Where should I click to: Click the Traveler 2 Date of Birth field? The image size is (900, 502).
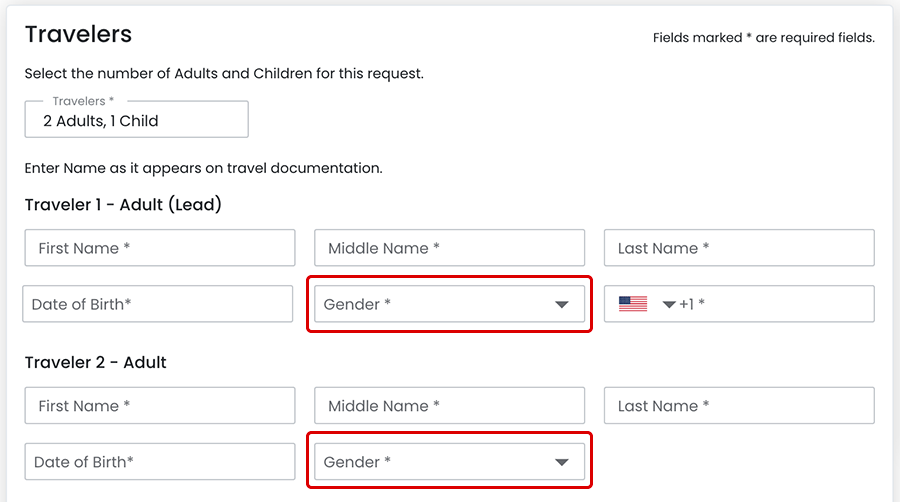pos(160,461)
